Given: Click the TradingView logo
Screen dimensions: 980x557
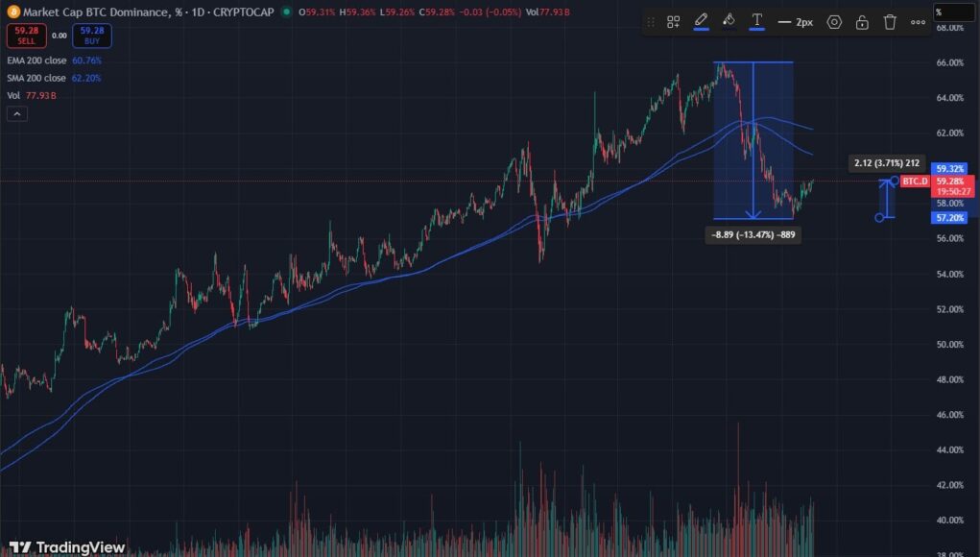Looking at the screenshot, I should [x=73, y=546].
